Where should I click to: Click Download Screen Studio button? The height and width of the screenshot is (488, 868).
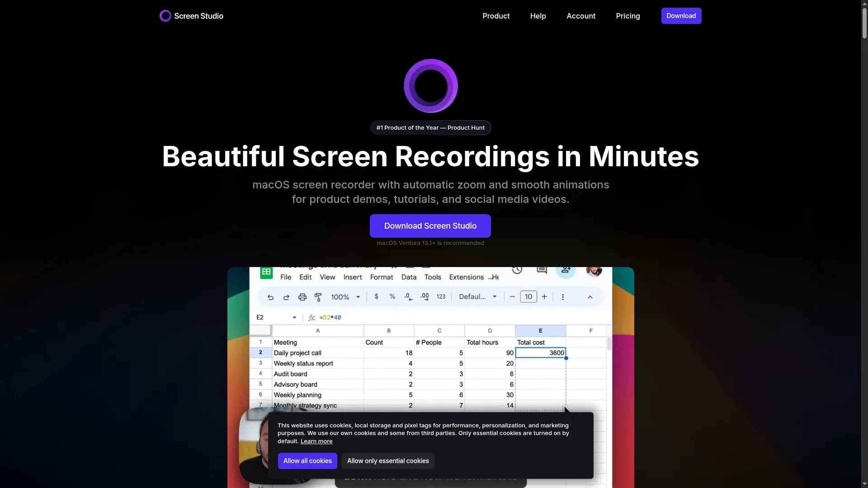(x=430, y=226)
